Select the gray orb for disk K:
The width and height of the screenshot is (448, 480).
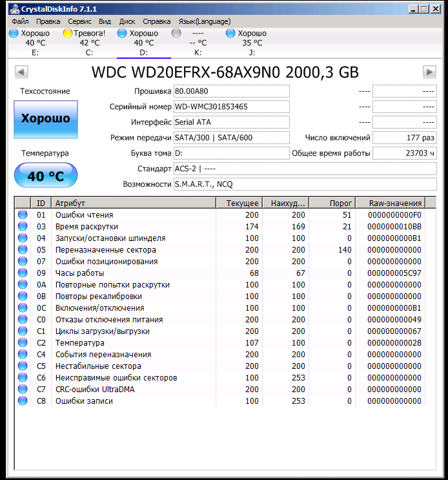(176, 33)
